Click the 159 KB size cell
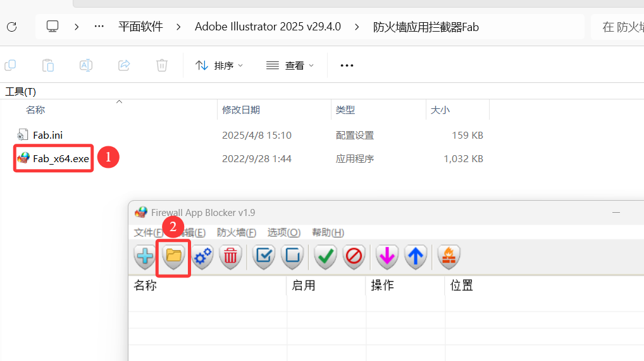This screenshot has width=644, height=361. [x=468, y=136]
